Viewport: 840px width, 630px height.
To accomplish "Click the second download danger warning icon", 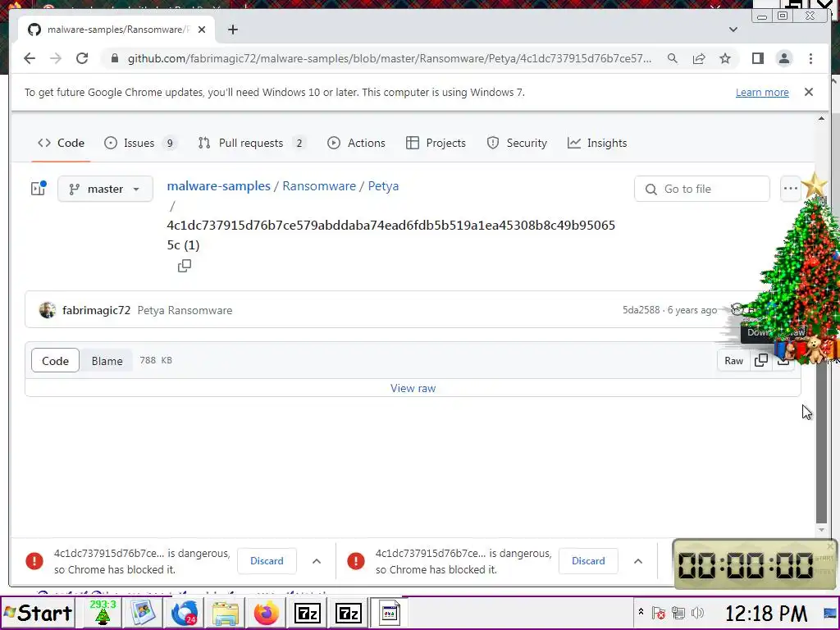I will tap(356, 561).
